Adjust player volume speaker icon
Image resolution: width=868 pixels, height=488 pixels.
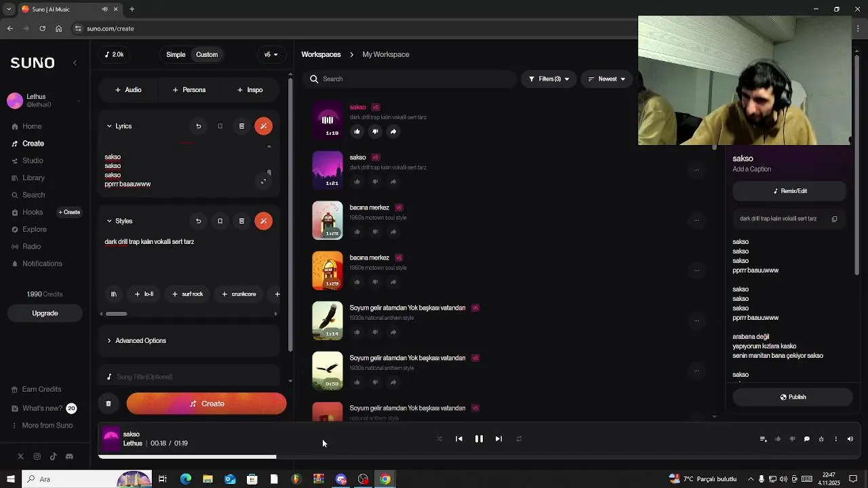coord(850,439)
